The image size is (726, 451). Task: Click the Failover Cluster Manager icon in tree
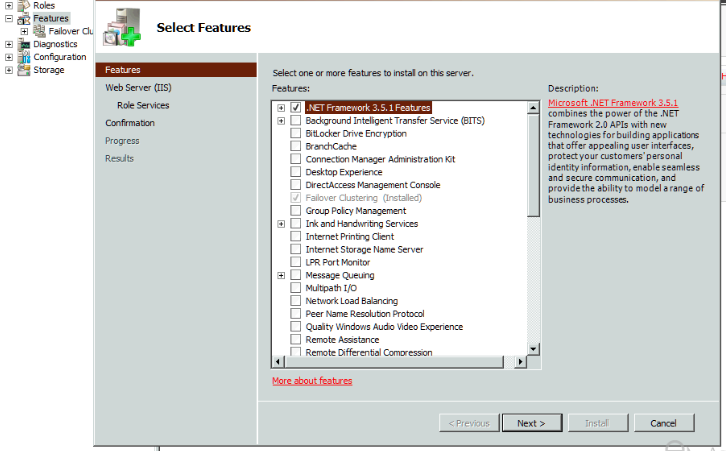pyautogui.click(x=39, y=31)
